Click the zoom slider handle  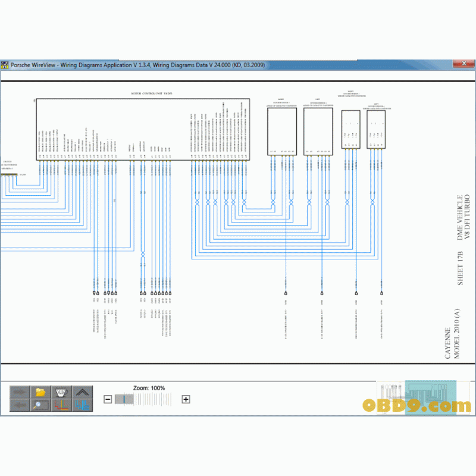tap(124, 399)
